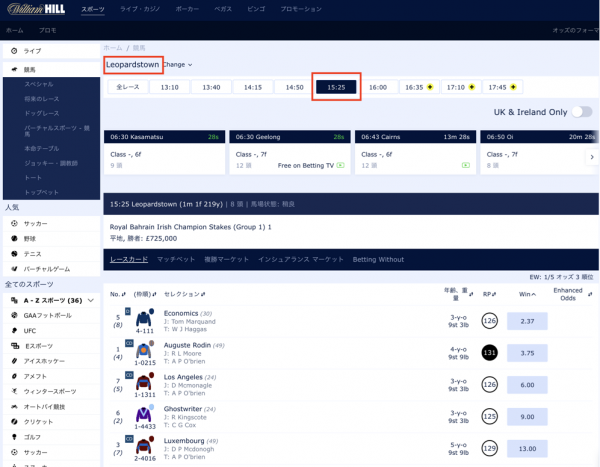The height and width of the screenshot is (467, 600).
Task: Click the motorbike racing icon
Action: (x=14, y=407)
